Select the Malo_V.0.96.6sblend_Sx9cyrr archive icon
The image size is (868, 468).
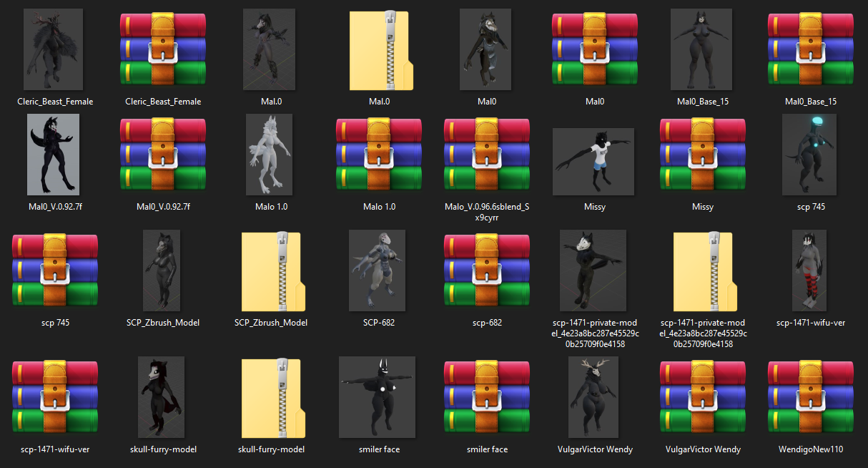pos(487,155)
